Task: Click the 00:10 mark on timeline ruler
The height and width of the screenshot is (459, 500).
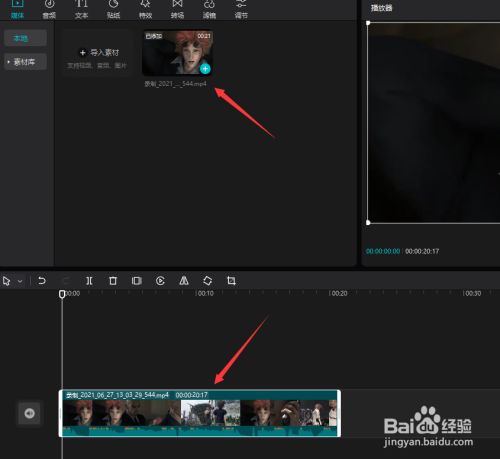Action: click(x=205, y=293)
